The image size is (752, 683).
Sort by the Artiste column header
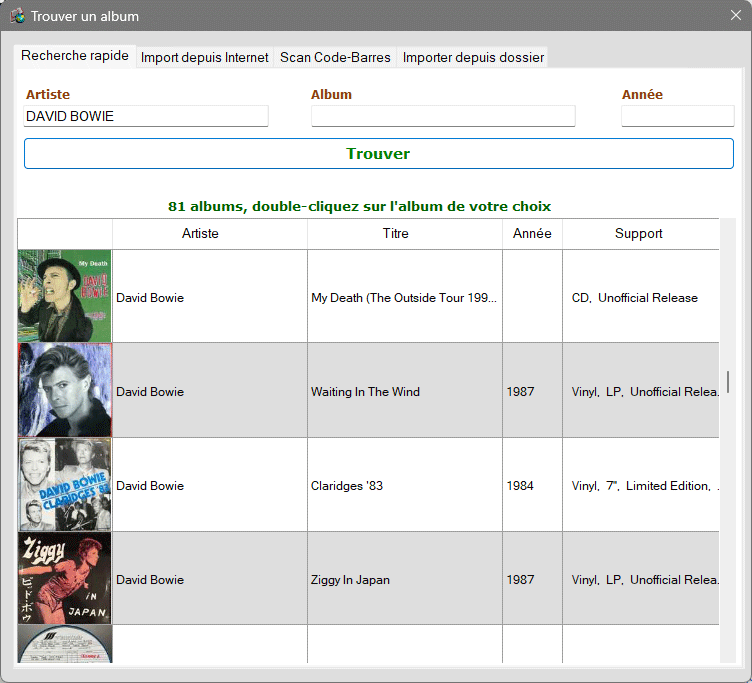tap(210, 234)
